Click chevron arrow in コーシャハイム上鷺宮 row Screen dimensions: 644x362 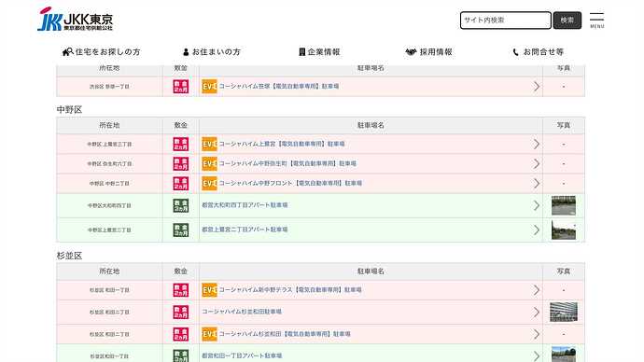(x=537, y=144)
